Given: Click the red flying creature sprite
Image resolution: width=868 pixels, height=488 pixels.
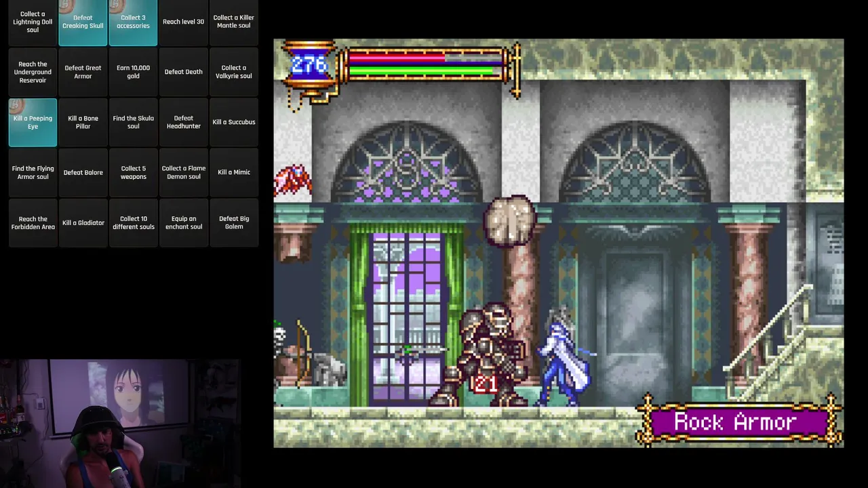Looking at the screenshot, I should [292, 180].
